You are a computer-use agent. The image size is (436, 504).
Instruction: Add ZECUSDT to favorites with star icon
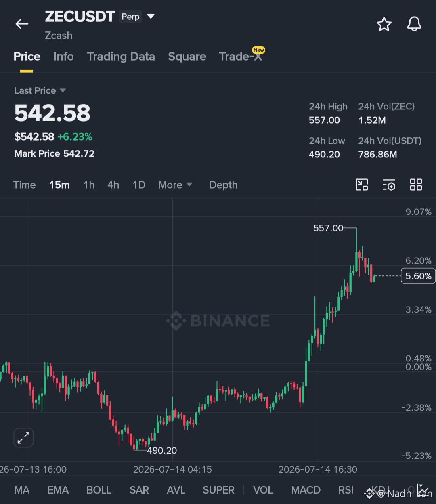click(384, 24)
